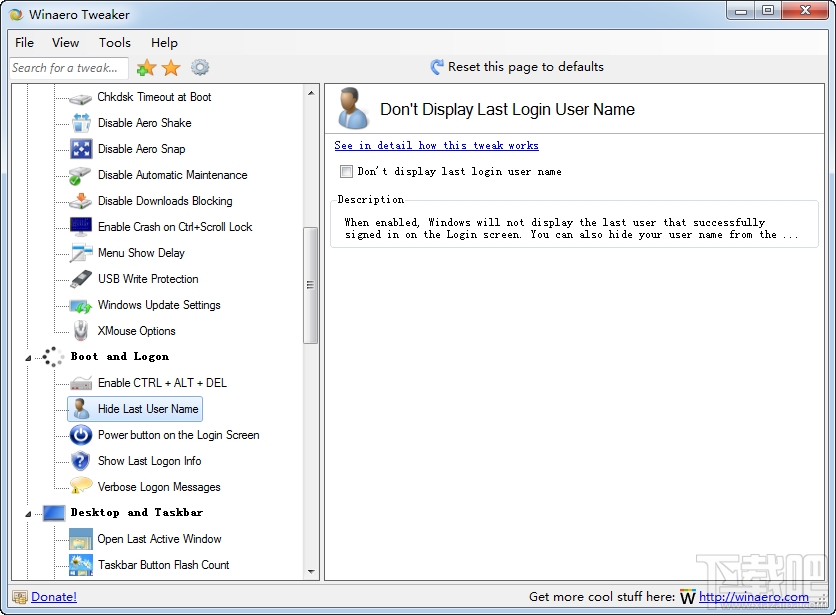Select the Disable Aero Shake tweak
This screenshot has height=615, width=836.
pos(144,123)
